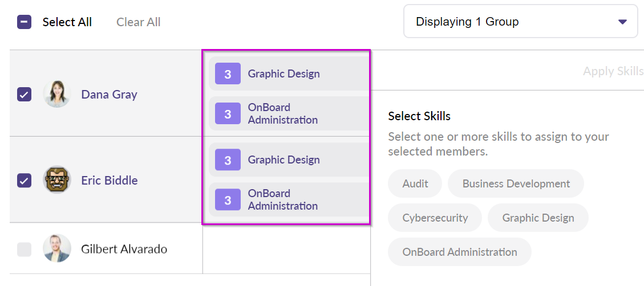644x286 pixels.
Task: Click the Clear All link
Action: tap(138, 22)
